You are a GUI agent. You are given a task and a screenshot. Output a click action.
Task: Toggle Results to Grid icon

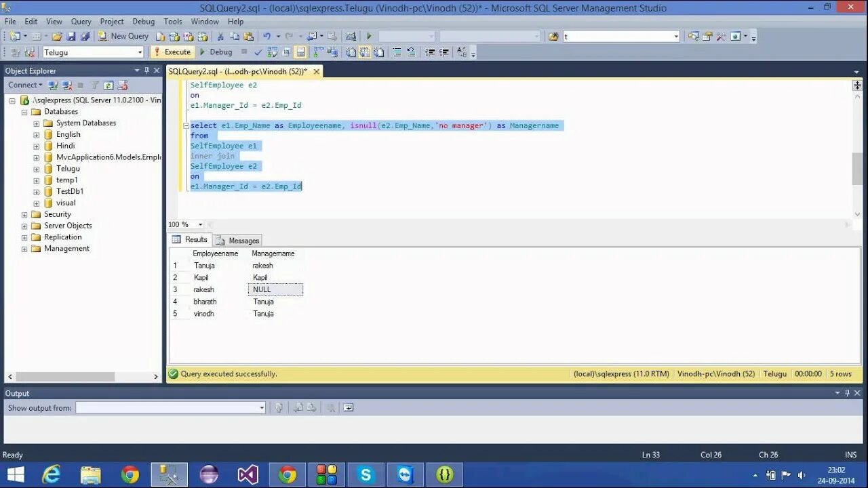[x=365, y=52]
